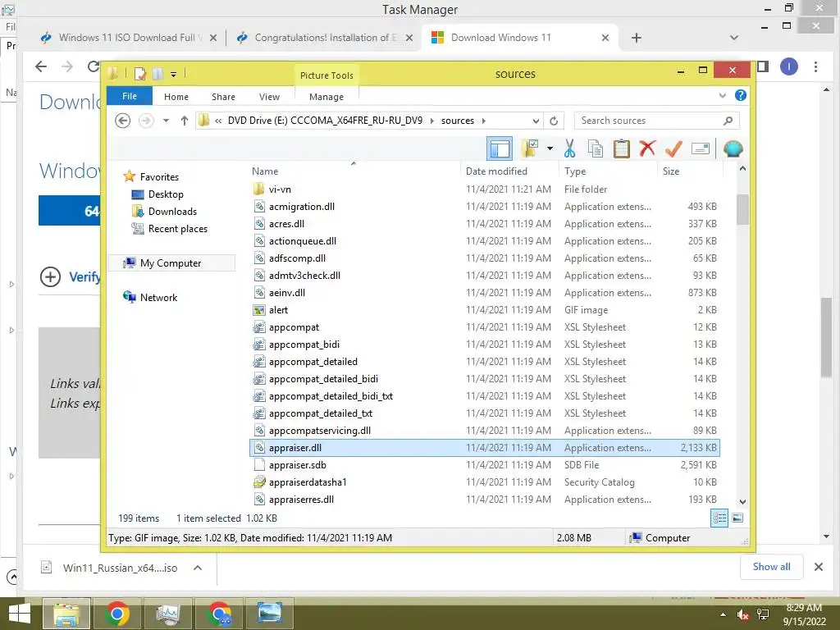Click the sources breadcrumb chevron arrow
840x630 pixels.
484,121
